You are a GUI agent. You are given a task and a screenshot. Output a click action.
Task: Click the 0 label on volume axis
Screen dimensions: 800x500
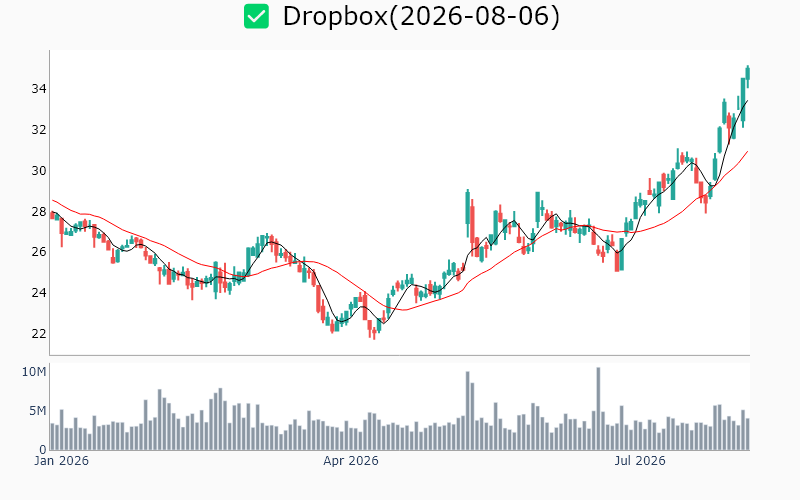[x=42, y=449]
